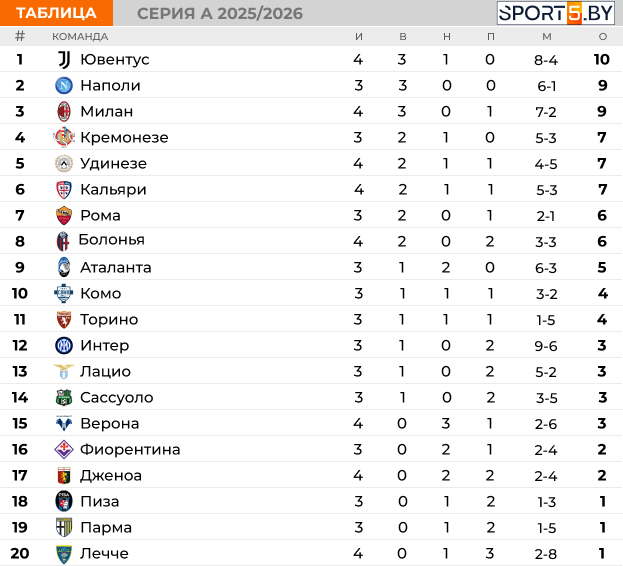Image resolution: width=623 pixels, height=566 pixels.
Task: Click the Napoli club logo
Action: coord(64,85)
